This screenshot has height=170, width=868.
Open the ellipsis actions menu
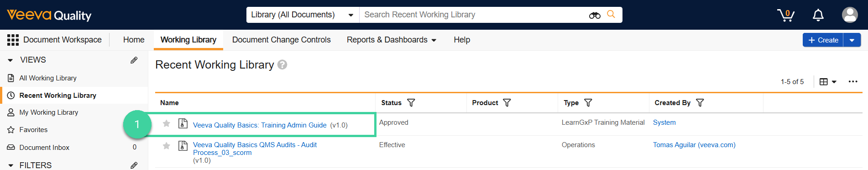pos(853,81)
